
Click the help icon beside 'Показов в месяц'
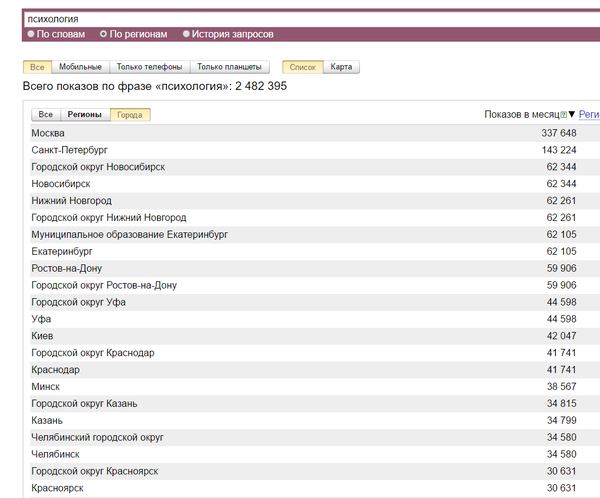[x=563, y=115]
